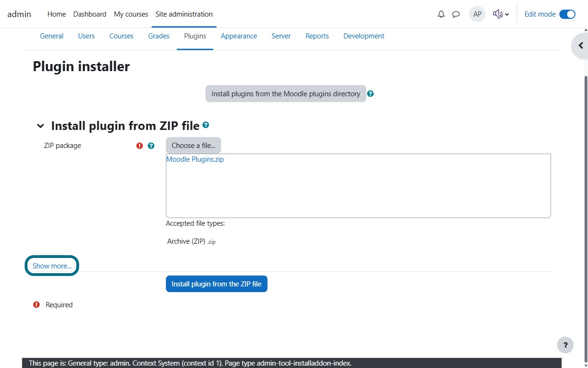Expand the block drawer arrow
Viewport: 588px width, 368px height.
click(x=580, y=46)
